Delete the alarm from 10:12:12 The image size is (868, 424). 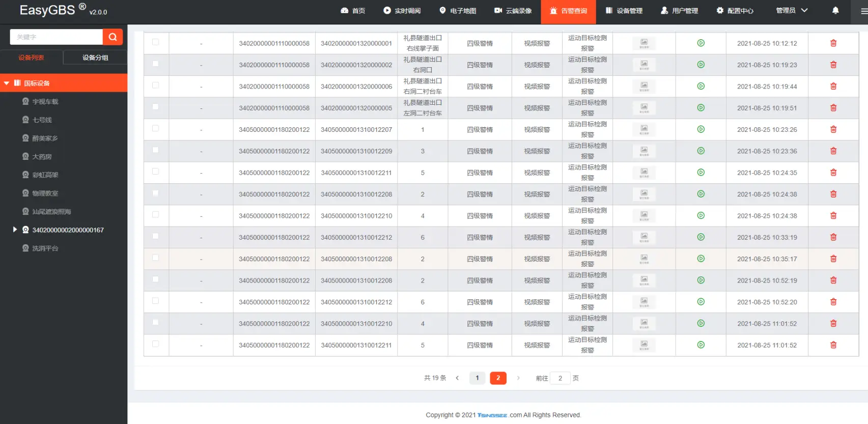pyautogui.click(x=833, y=43)
